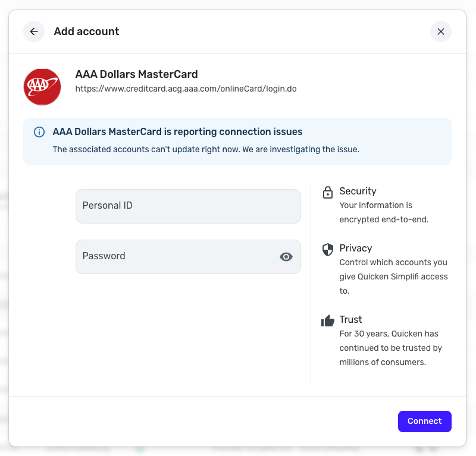This screenshot has width=476, height=456.
Task: Click the Trust heading text
Action: [x=350, y=320]
